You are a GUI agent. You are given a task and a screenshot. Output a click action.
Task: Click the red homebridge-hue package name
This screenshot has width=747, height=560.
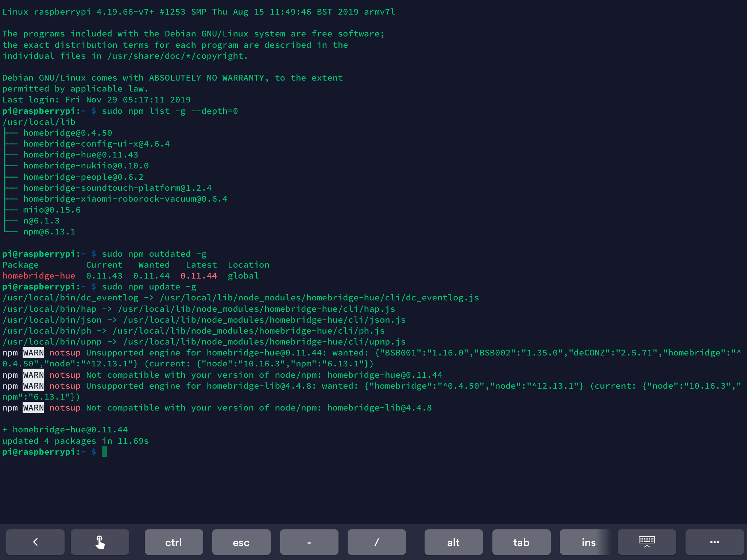39,276
